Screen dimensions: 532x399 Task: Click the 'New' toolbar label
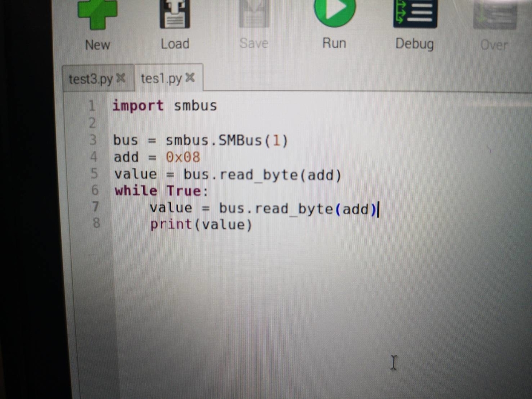[98, 45]
